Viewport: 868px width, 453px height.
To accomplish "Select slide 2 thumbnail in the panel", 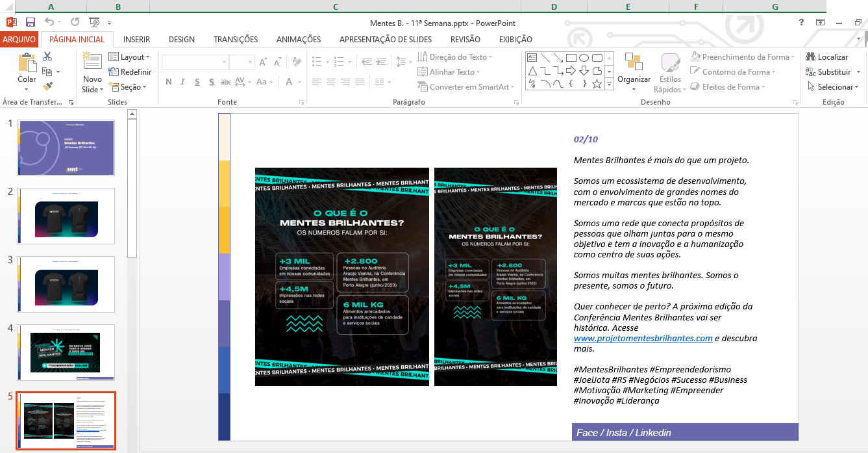I will 66,216.
